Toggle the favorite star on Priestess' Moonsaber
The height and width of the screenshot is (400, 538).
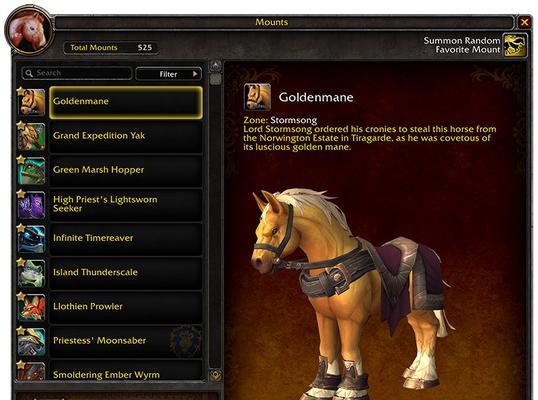click(x=21, y=331)
